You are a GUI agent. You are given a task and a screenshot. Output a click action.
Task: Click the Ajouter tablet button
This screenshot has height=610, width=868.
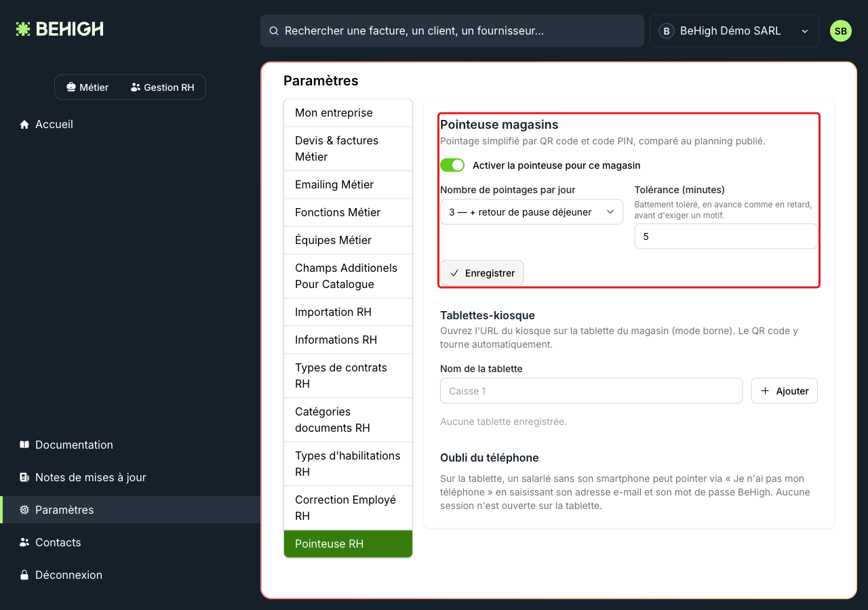coord(785,391)
